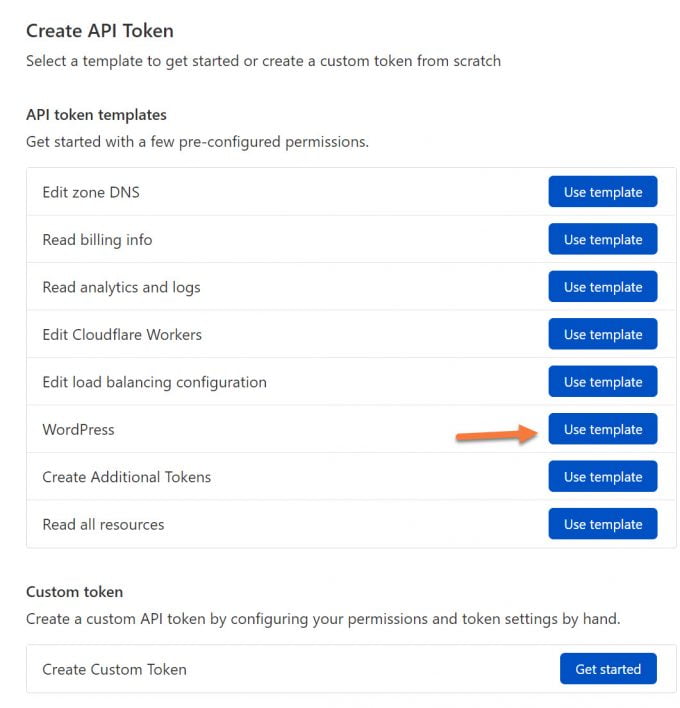Select the Edit Cloudflare Workers label

(122, 335)
